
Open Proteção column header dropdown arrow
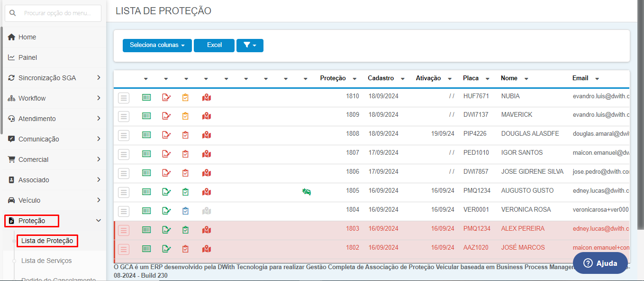(x=355, y=79)
